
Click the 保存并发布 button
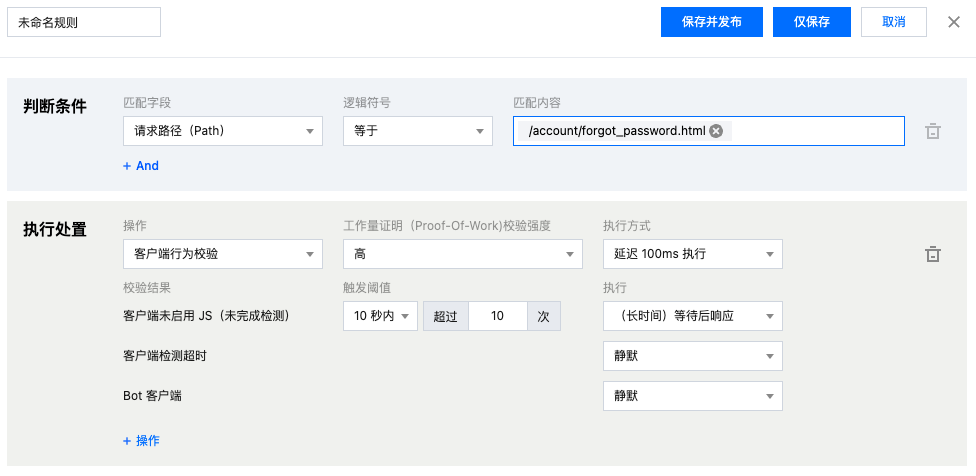712,22
